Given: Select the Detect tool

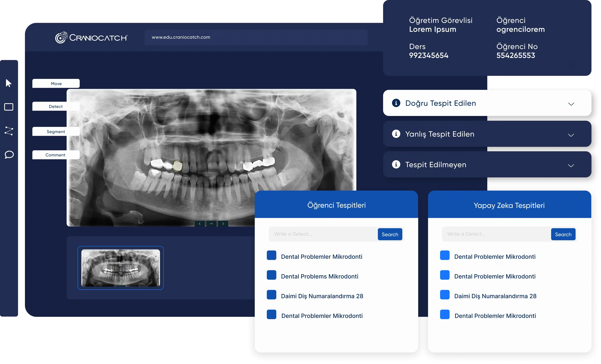Looking at the screenshot, I should 55,106.
